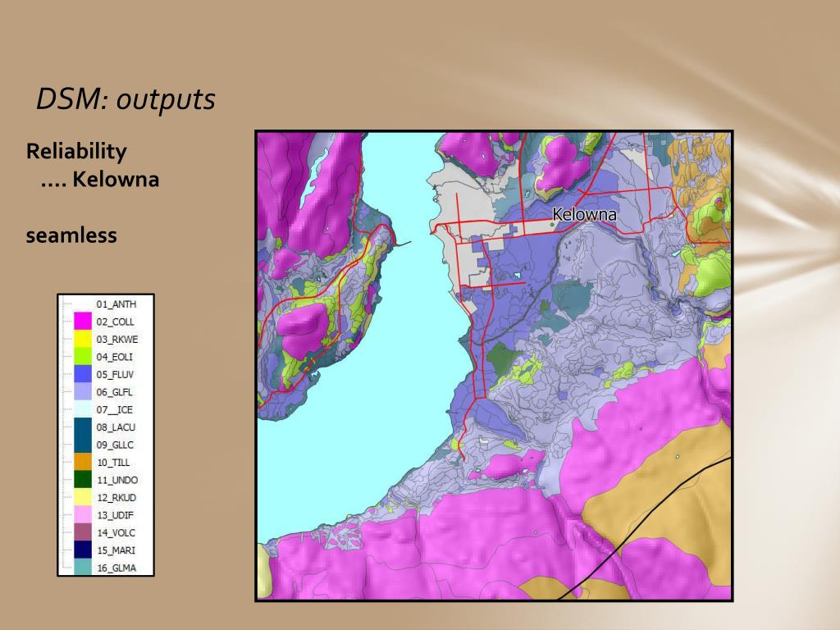Screen dimensions: 840x630
Task: Click the 02_COLL legend label
Action: [x=115, y=322]
